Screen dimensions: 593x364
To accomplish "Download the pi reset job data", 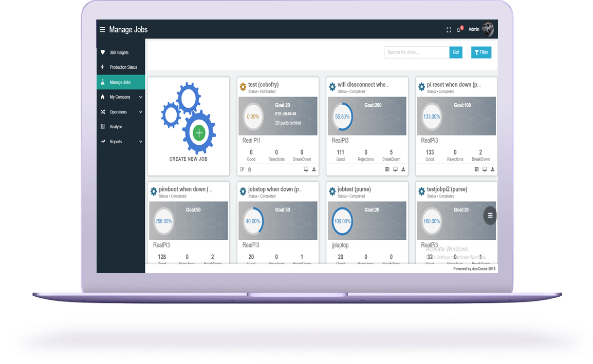I will tap(492, 169).
